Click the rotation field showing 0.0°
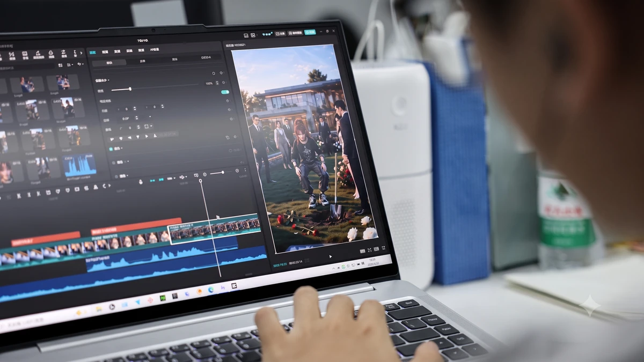Viewport: 644px width, 362px height. 125,119
